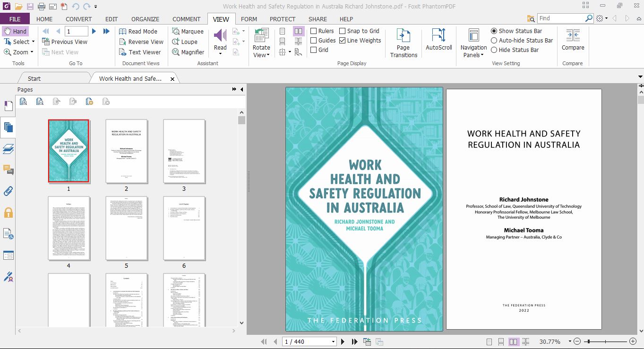Open the FILE menu
644x349 pixels.
[x=15, y=19]
